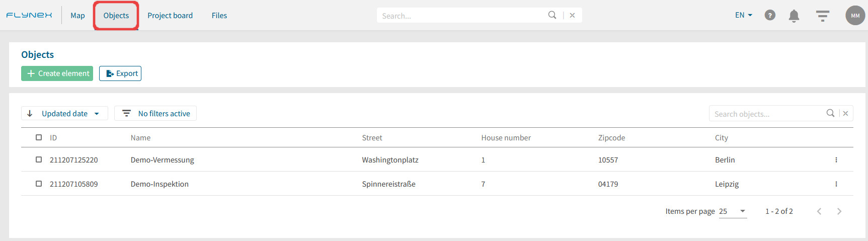Image resolution: width=868 pixels, height=241 pixels.
Task: Open the EN language dropdown
Action: click(x=744, y=15)
